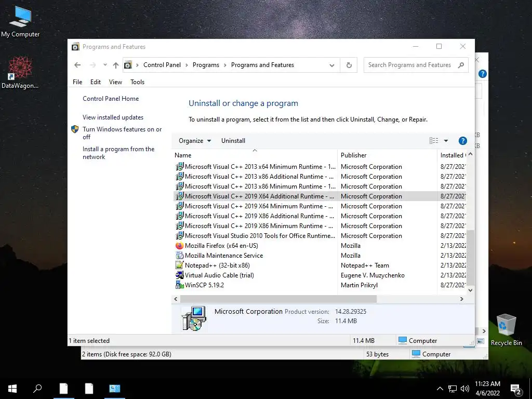Go back with the Back arrow
The width and height of the screenshot is (532, 399).
78,65
